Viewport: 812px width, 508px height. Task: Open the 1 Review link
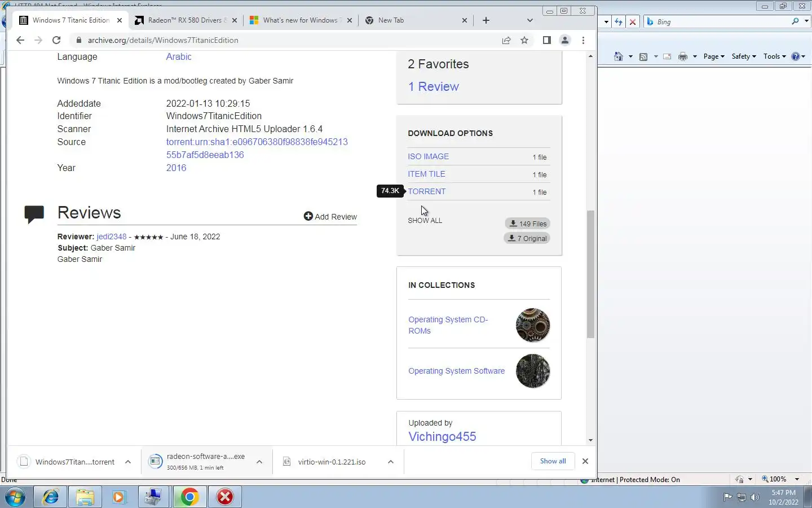(x=434, y=86)
